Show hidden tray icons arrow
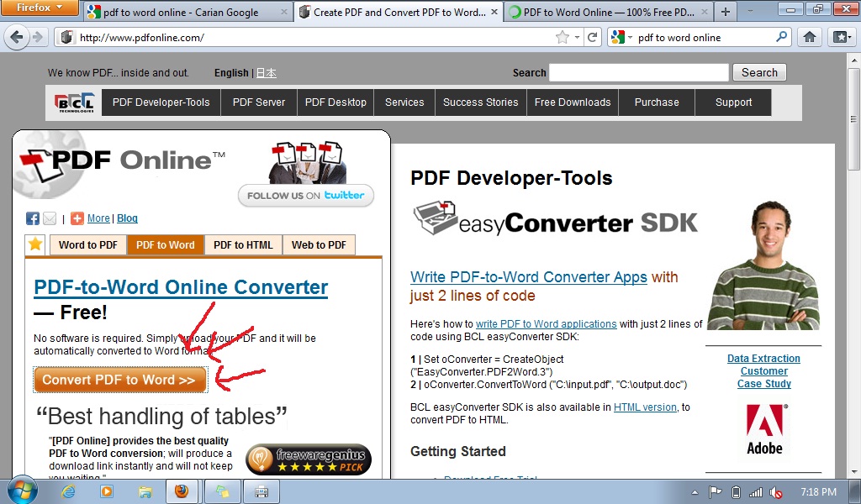Screen dimensions: 861x504 695,492
